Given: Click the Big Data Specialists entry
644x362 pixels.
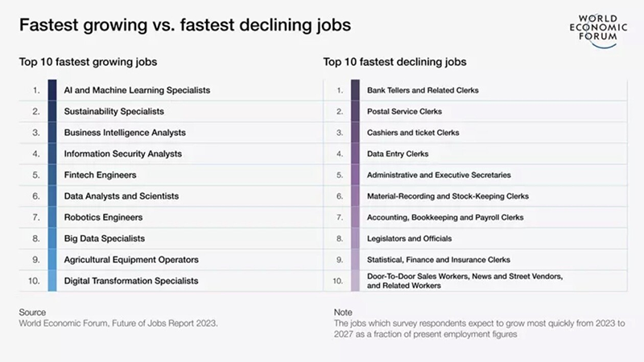Looking at the screenshot, I should coord(104,238).
